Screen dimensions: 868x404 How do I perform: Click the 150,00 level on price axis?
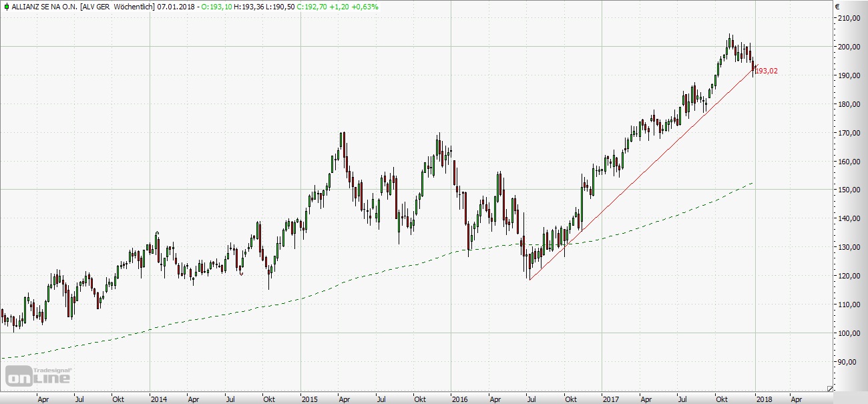coord(849,190)
